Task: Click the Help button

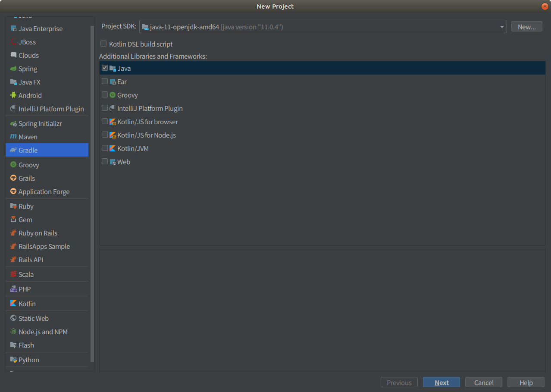Action: click(x=526, y=383)
